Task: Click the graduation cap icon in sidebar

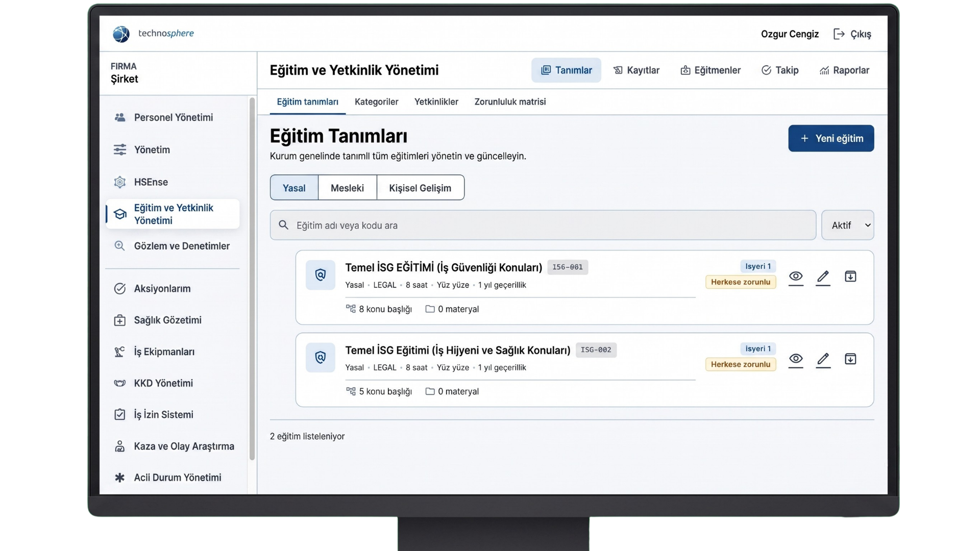Action: [120, 214]
